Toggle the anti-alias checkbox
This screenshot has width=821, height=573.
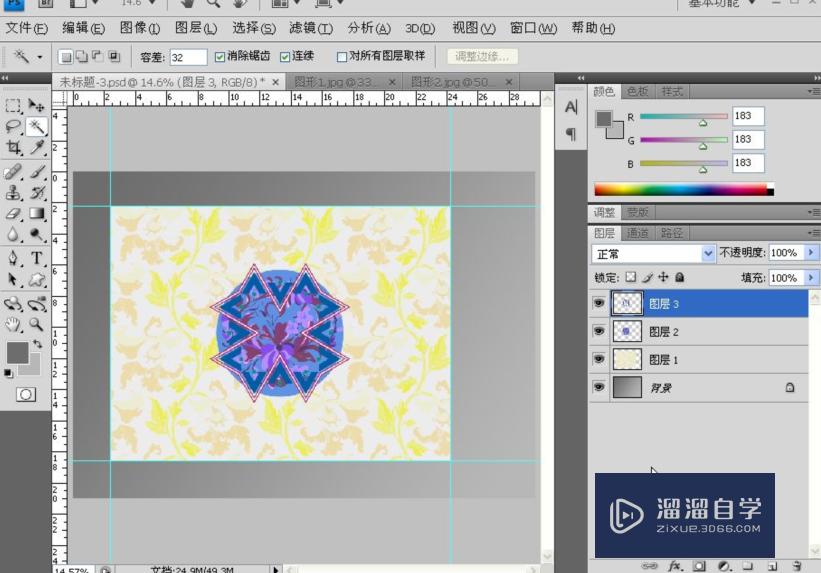(220, 57)
